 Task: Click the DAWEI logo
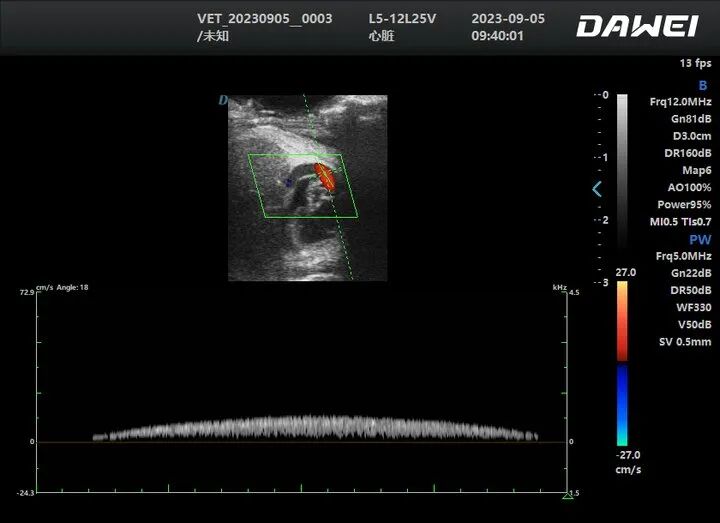[637, 26]
